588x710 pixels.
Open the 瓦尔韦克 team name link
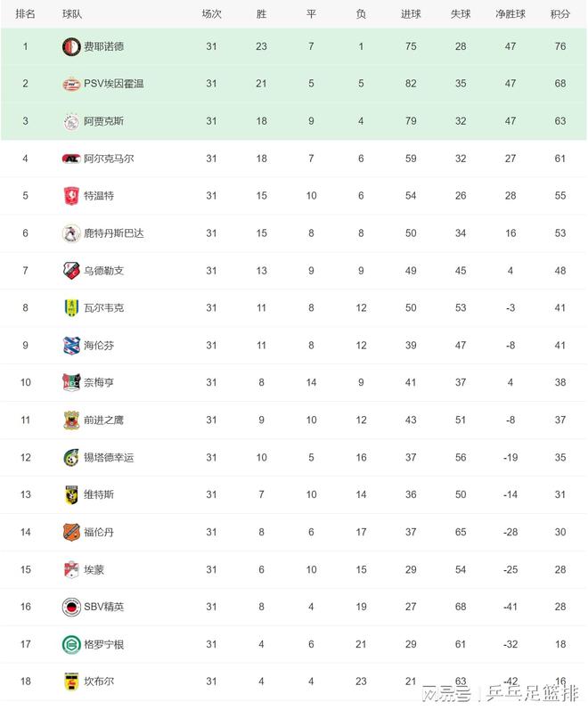[x=104, y=308]
